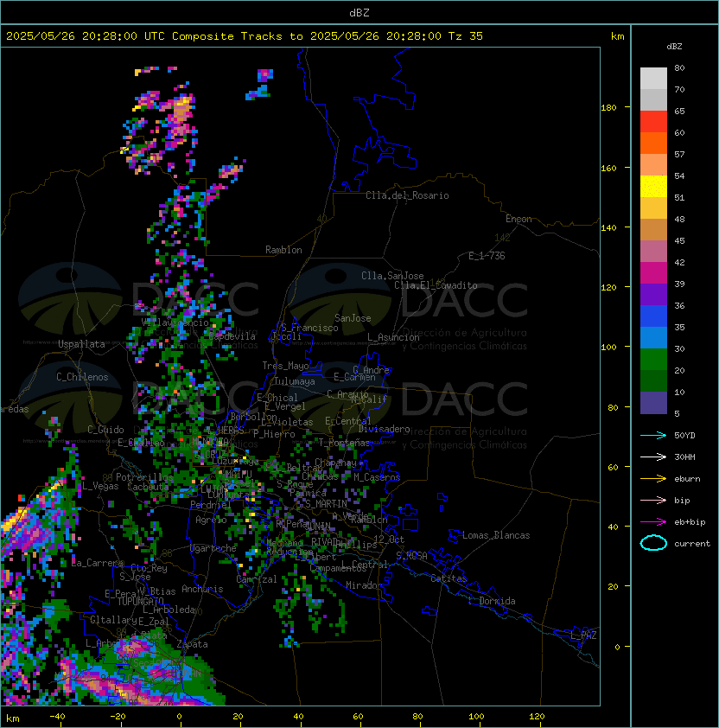The width and height of the screenshot is (719, 728).
Task: Select the dark green 10-20 dBZ swatch
Action: (x=653, y=380)
